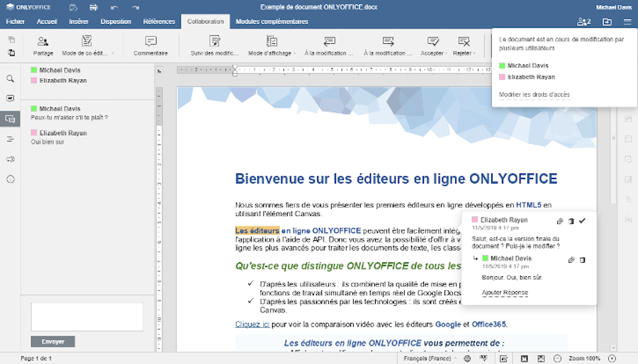Open image settings in right sidebar
The height and width of the screenshot is (364, 638).
pos(628,119)
